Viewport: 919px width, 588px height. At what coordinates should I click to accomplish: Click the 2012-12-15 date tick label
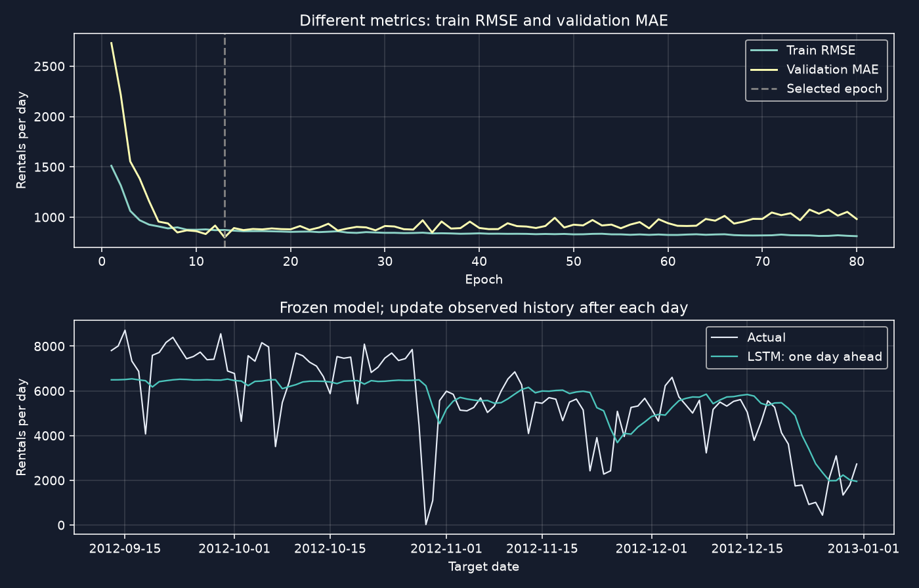[x=747, y=548]
